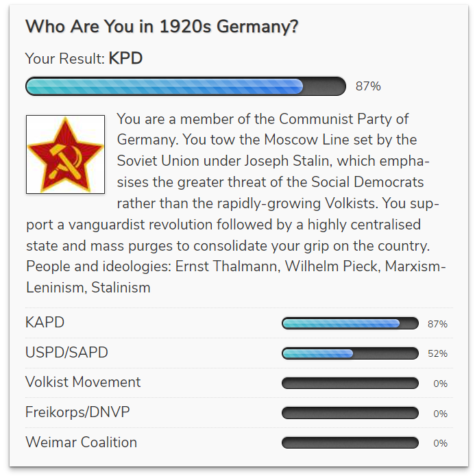This screenshot has width=475, height=476.
Task: Click the 0% value for Weimar Coalition
Action: 440,444
